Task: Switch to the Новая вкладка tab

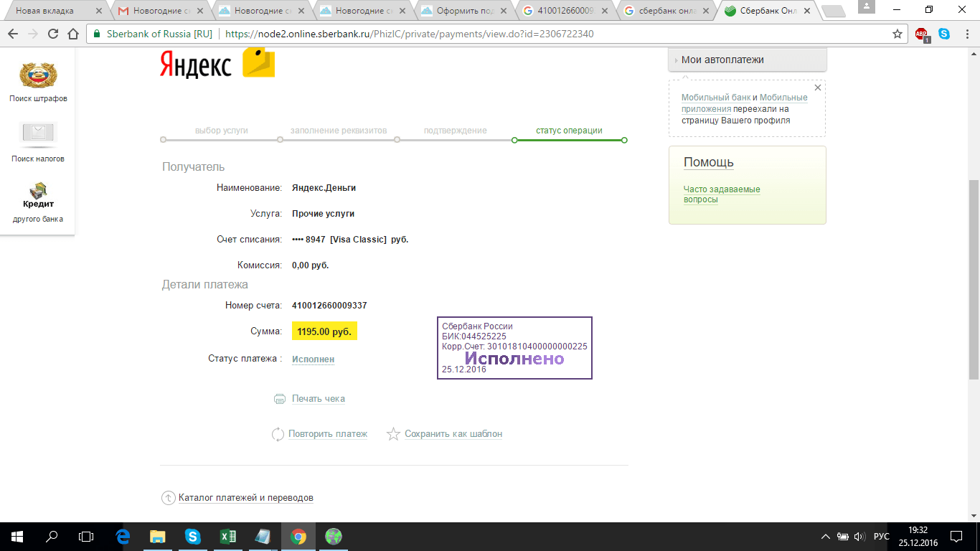Action: [53, 11]
